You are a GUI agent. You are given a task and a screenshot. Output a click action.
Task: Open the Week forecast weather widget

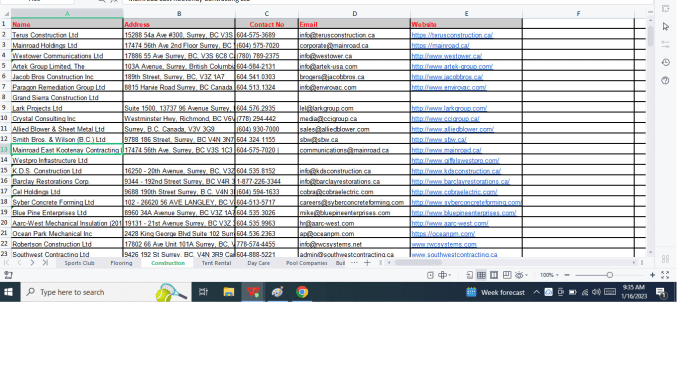point(495,292)
